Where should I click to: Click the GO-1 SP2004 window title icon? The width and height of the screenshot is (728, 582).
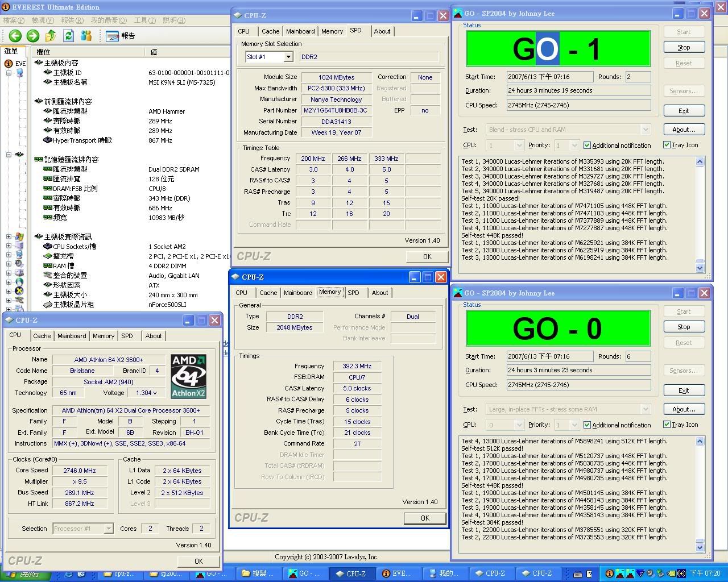(x=458, y=13)
